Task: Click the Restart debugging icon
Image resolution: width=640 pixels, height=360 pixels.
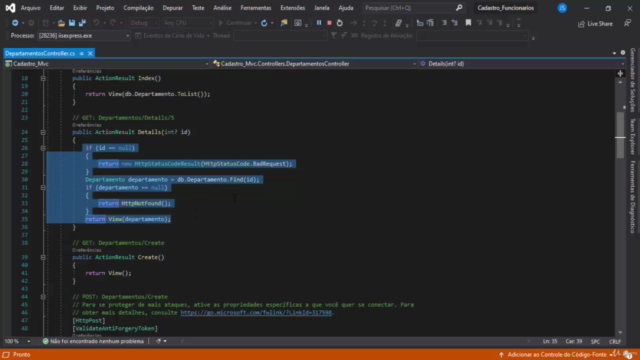Action: click(340, 23)
